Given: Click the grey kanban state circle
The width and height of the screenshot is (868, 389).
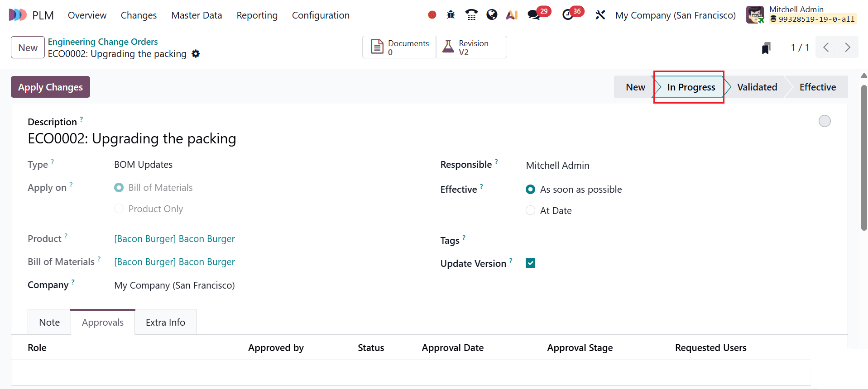Looking at the screenshot, I should (x=825, y=121).
